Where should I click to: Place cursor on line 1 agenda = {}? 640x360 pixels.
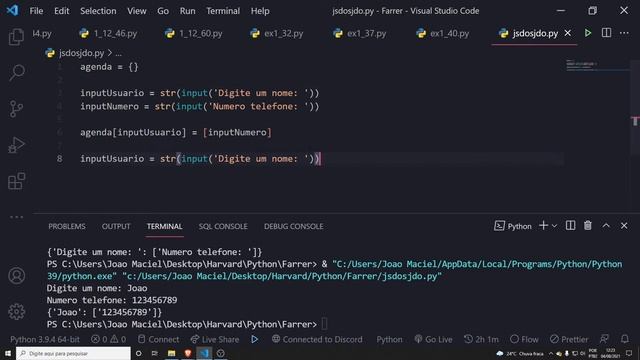109,67
